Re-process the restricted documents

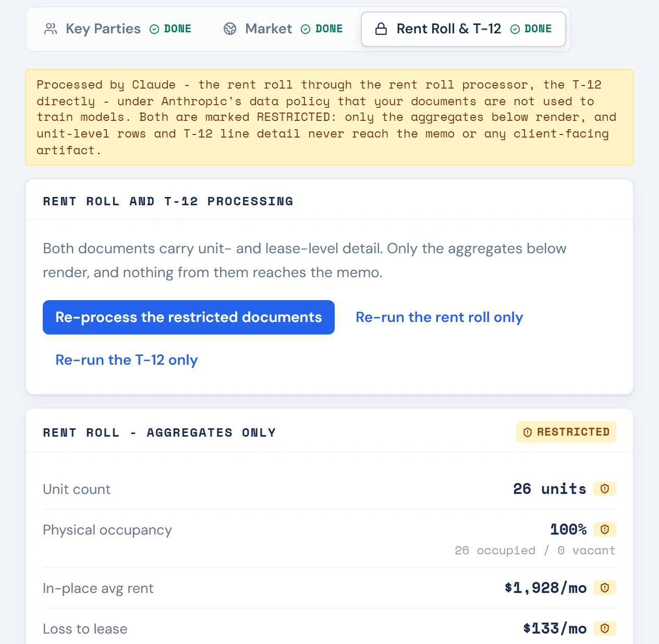(x=189, y=317)
